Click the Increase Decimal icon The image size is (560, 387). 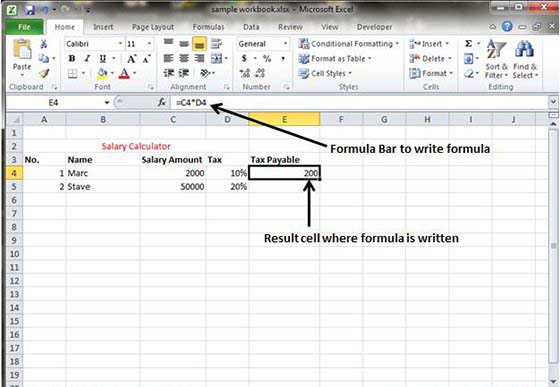pyautogui.click(x=245, y=73)
